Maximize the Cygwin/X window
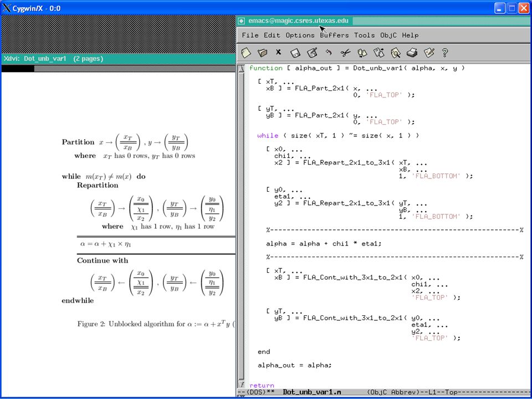Screen dimensions: 532x399 click(x=511, y=8)
